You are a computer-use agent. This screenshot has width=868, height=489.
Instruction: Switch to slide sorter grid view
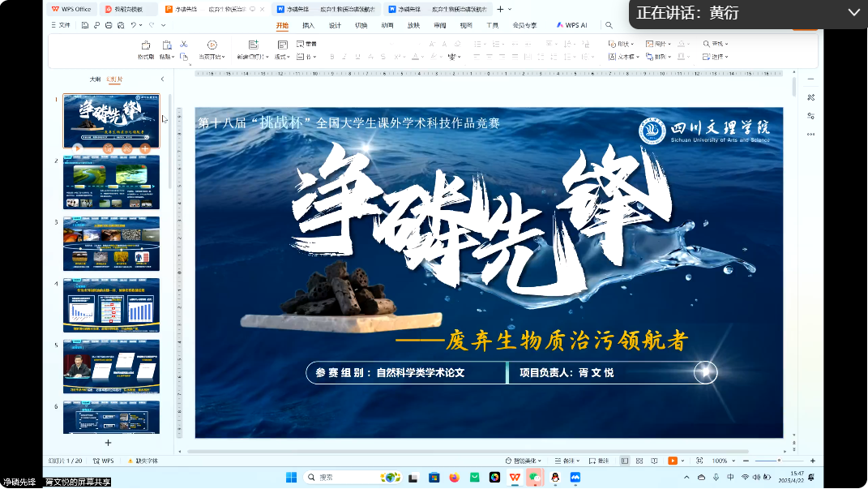coord(639,461)
